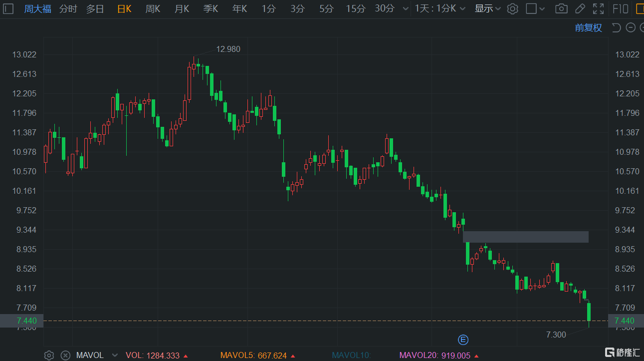Viewport: 644px width, 361px height.
Task: Toggle the dimmed MAVOL10 line label
Action: [352, 356]
